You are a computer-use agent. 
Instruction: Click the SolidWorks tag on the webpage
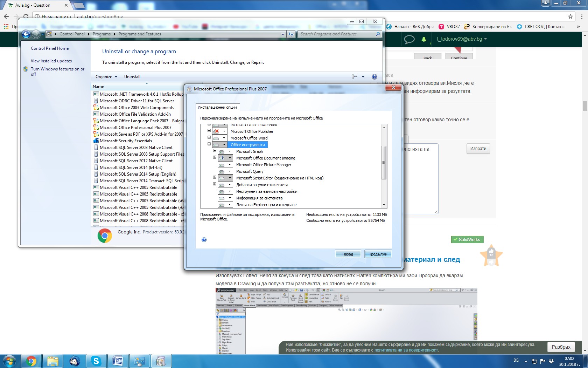[467, 240]
